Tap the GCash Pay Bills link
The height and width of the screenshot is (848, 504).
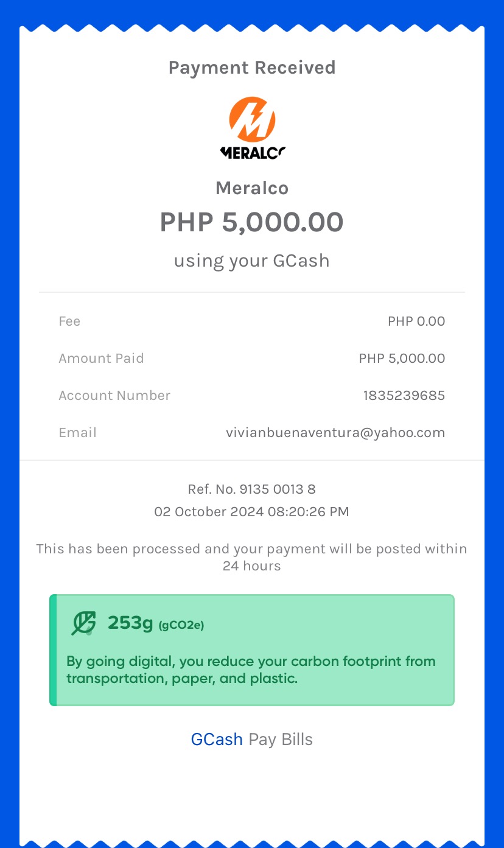pos(252,740)
